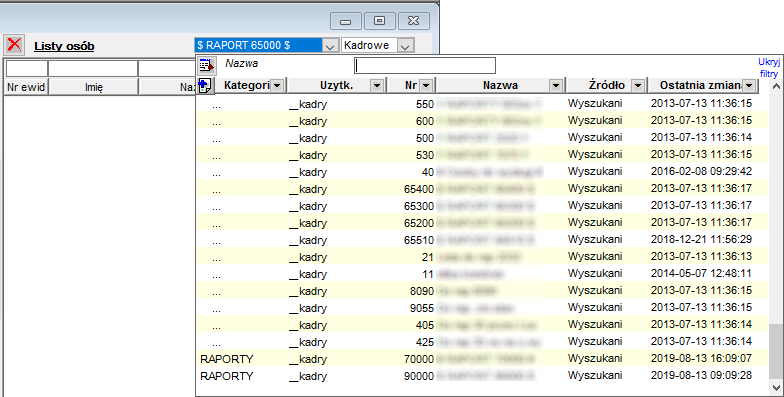The height and width of the screenshot is (397, 784).
Task: Open the Źródło column filter dropdown
Action: 638,86
